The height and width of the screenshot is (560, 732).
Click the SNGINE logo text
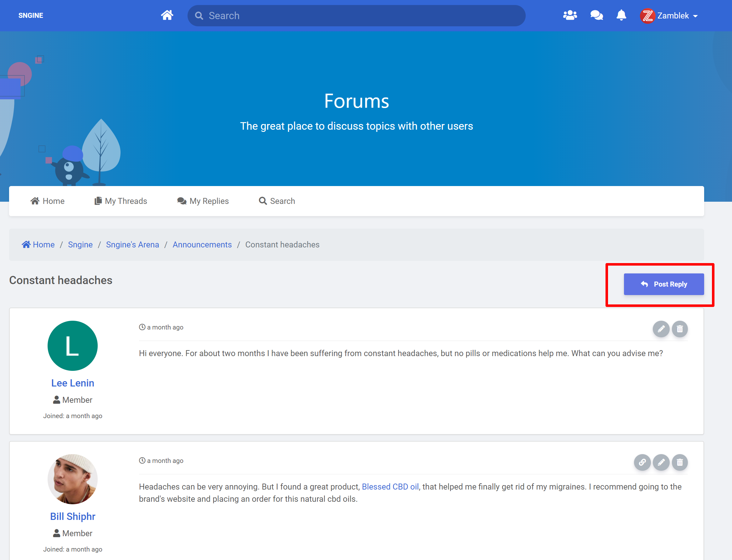(31, 15)
